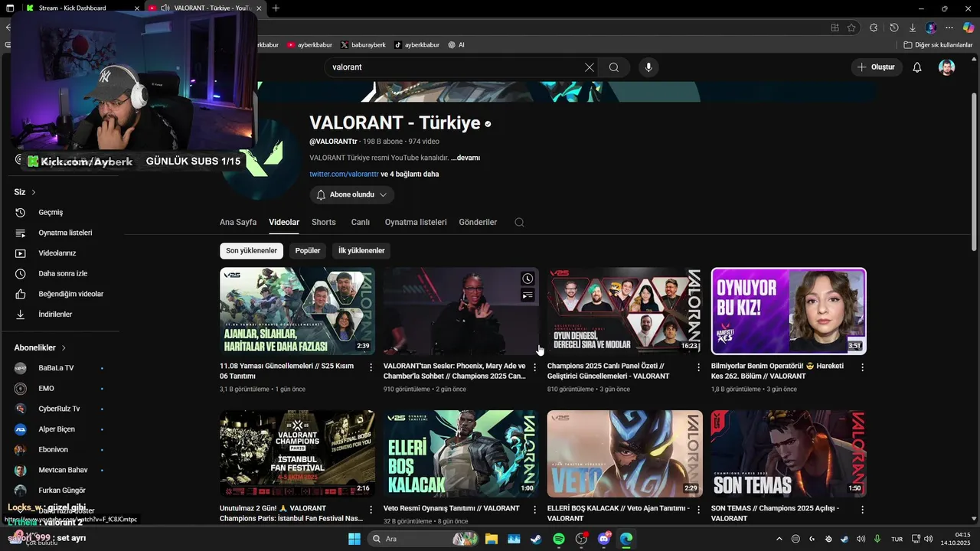The width and height of the screenshot is (980, 551).
Task: Switch to Gönderiler channel tab
Action: tap(478, 222)
